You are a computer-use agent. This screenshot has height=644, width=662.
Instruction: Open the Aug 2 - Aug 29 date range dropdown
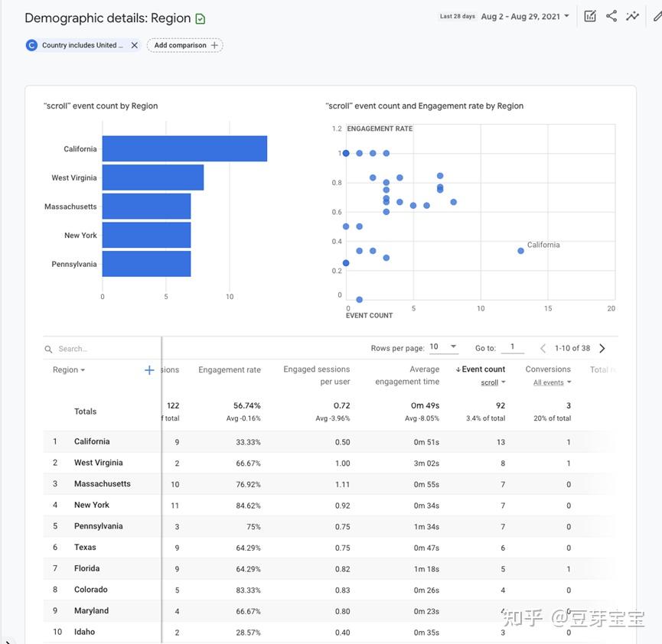pos(525,15)
